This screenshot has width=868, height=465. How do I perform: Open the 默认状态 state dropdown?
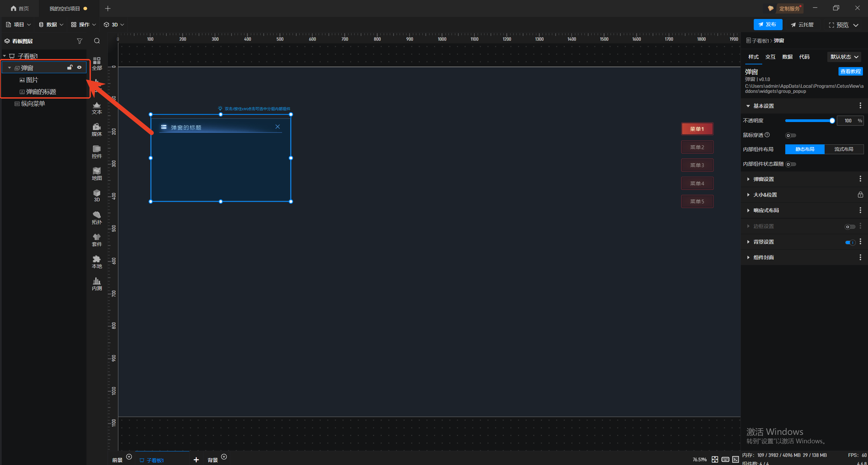[844, 57]
